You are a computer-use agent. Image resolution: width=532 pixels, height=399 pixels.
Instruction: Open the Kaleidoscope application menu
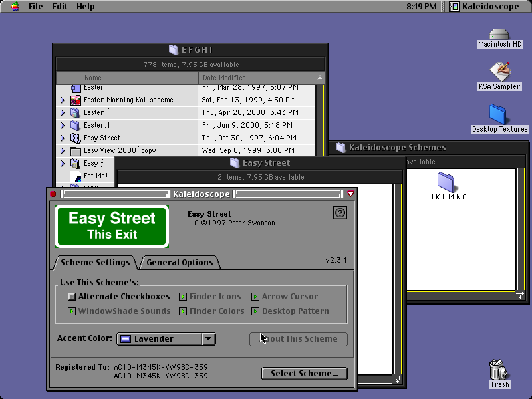coord(485,7)
